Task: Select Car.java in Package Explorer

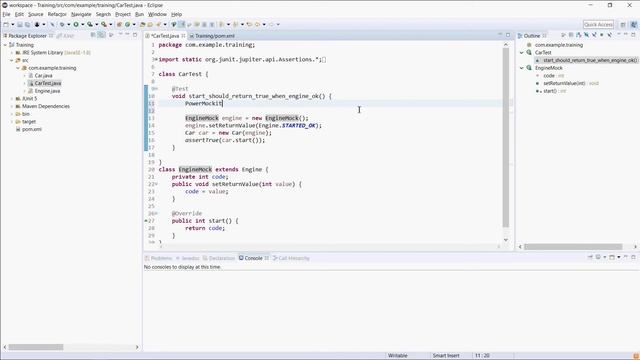Action: point(43,76)
